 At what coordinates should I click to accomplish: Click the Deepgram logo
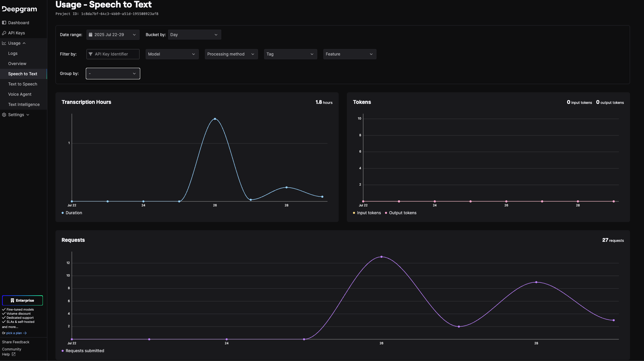pyautogui.click(x=19, y=9)
